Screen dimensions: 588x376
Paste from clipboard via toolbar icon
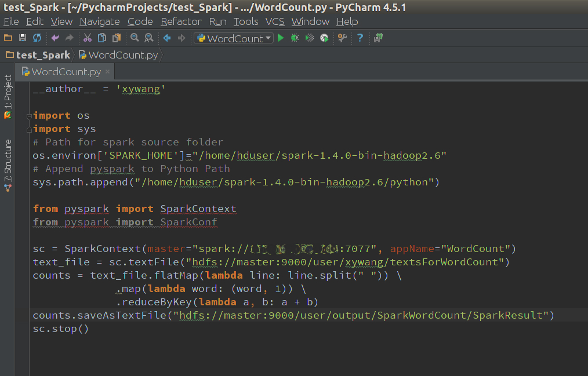pos(117,37)
